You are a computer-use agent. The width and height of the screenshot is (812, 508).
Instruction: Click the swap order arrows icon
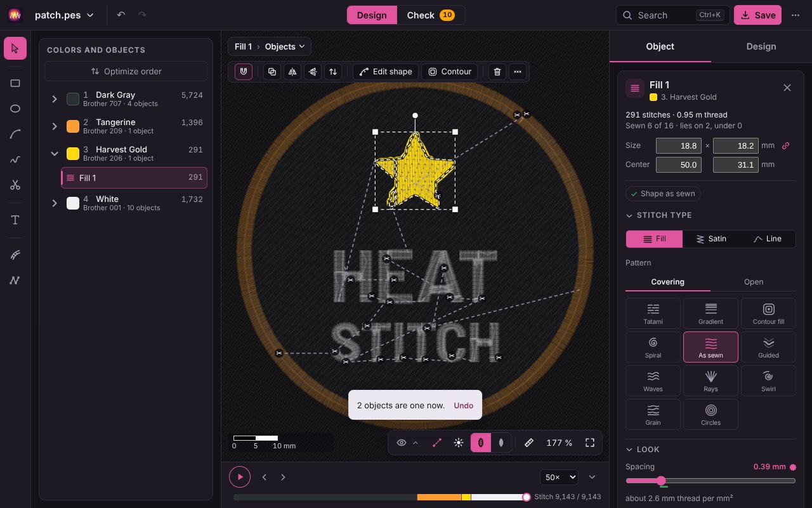333,72
